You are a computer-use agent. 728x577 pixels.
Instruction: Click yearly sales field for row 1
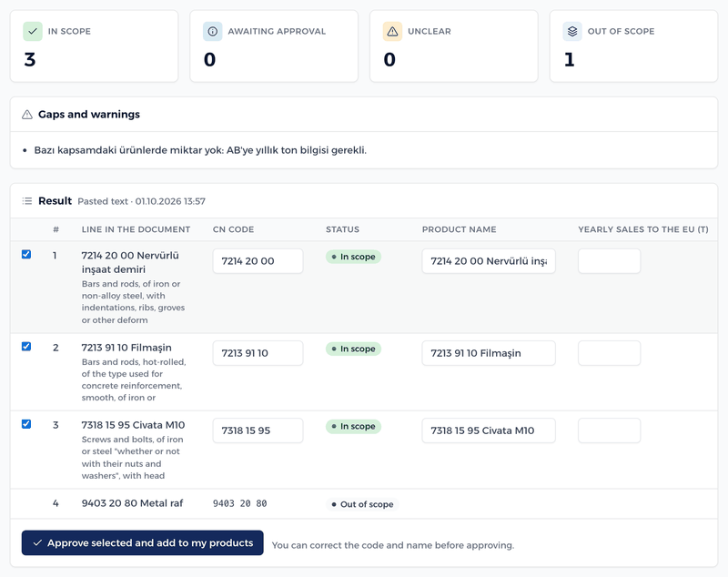pyautogui.click(x=609, y=261)
